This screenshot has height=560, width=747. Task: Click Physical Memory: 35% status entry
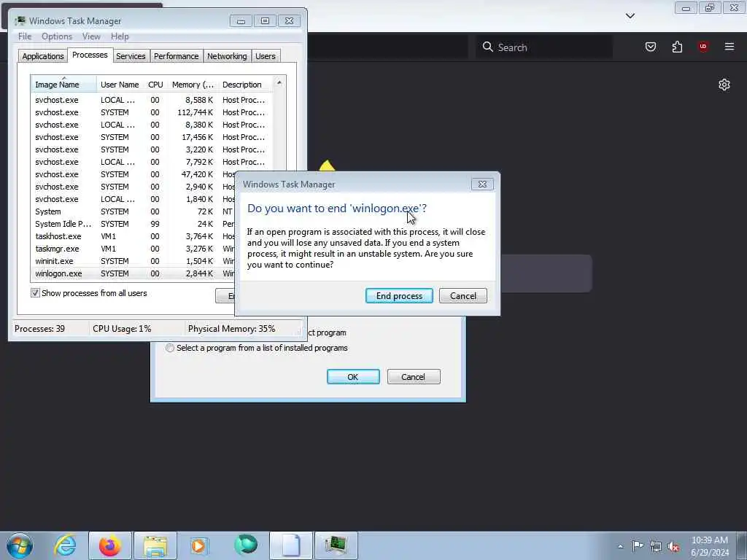point(231,329)
